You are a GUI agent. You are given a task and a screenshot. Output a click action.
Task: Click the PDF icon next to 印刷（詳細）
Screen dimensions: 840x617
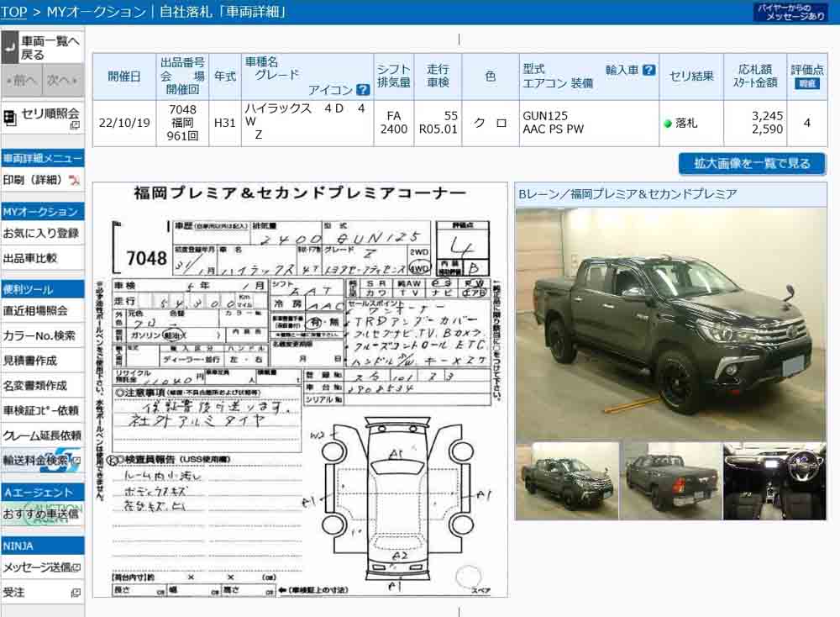(x=75, y=180)
